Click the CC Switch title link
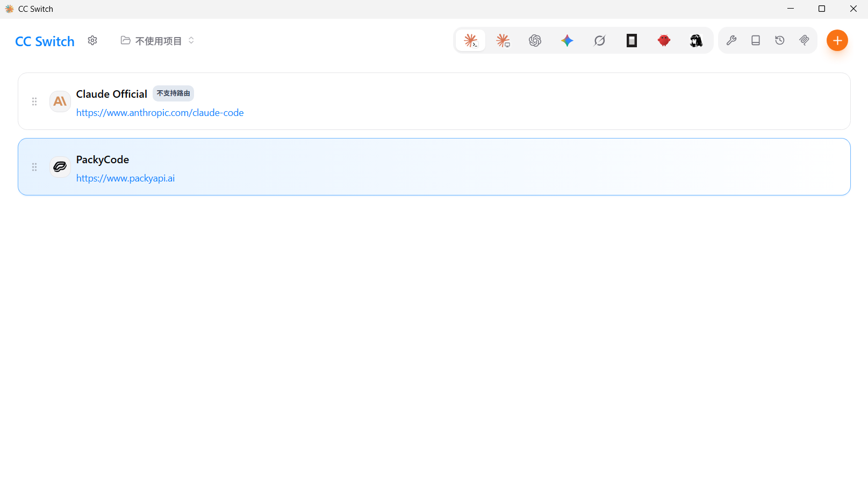The height and width of the screenshot is (494, 868). coord(45,41)
